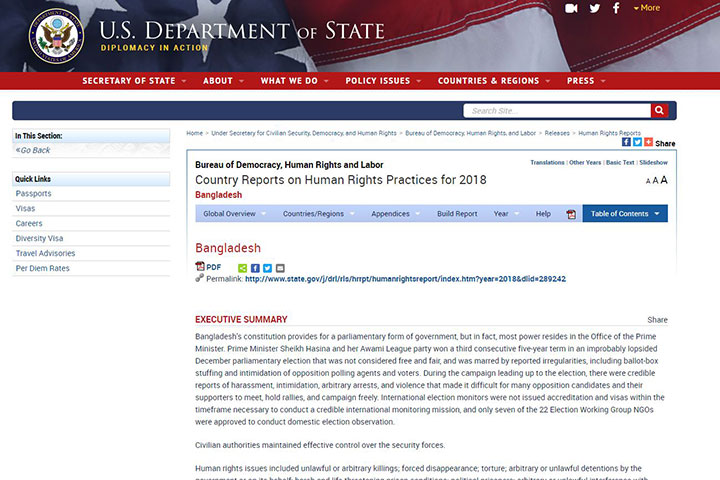Select the medium font size A
This screenshot has height=480, width=720.
[x=655, y=181]
